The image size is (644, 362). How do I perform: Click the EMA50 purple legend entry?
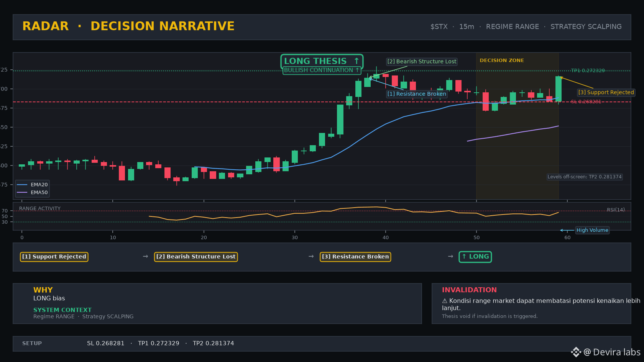32,193
